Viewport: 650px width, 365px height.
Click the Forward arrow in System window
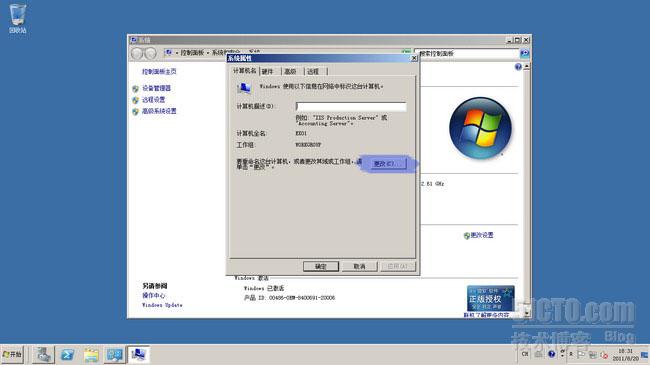click(x=150, y=53)
